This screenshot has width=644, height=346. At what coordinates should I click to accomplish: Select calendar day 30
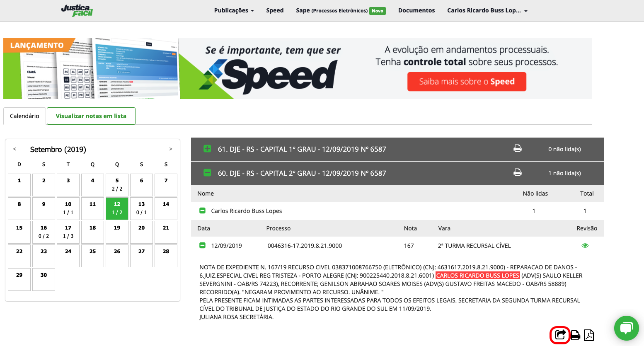[44, 279]
